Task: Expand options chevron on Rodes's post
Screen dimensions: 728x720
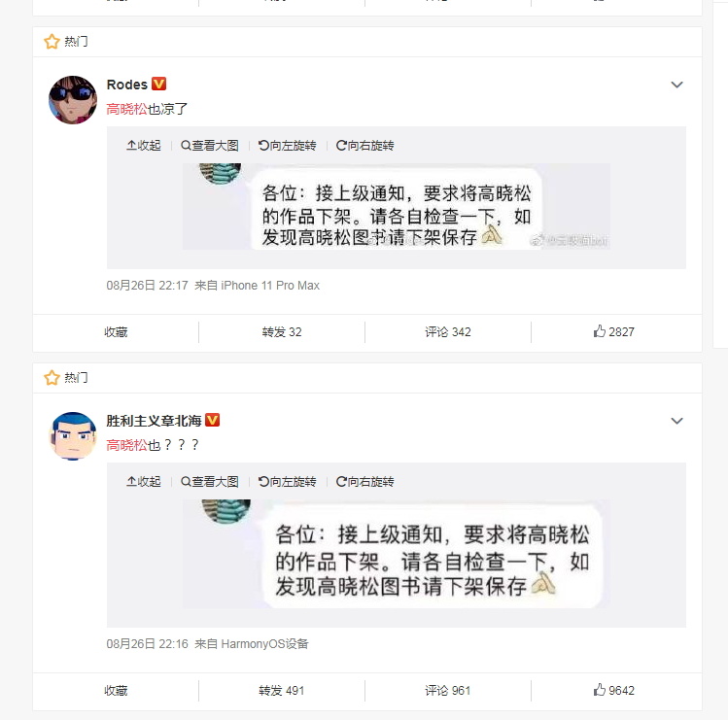Action: coord(676,85)
